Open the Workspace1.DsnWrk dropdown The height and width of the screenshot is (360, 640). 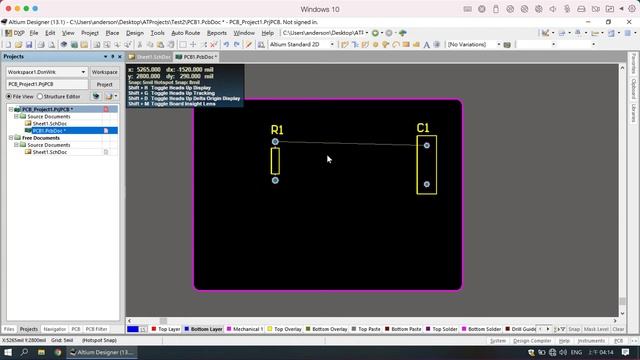pyautogui.click(x=83, y=72)
